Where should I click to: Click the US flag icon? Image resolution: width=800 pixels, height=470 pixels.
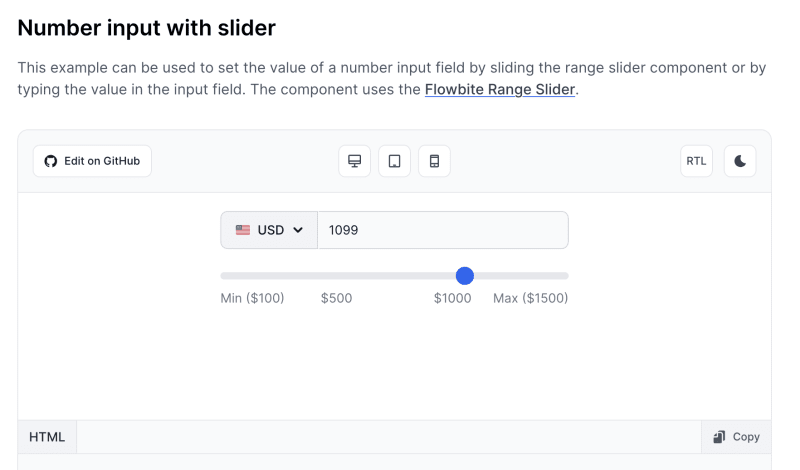pos(243,230)
